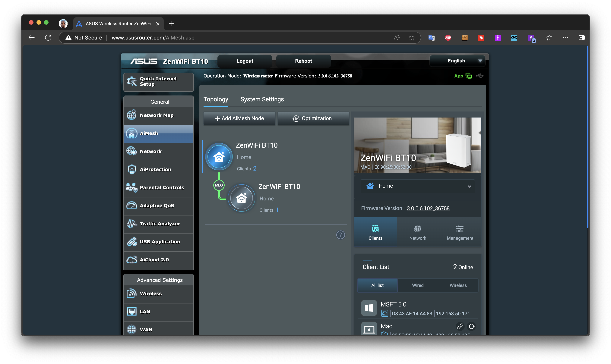Click the secondary node's 'Clients 1' count
This screenshot has height=364, width=611.
269,210
